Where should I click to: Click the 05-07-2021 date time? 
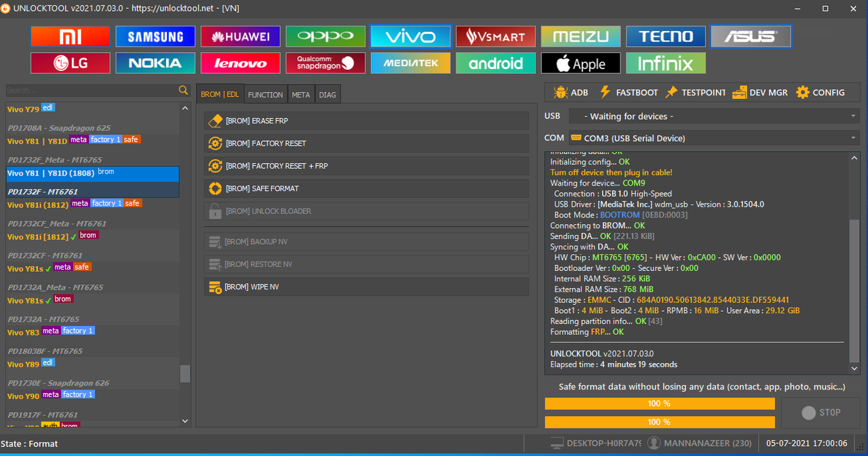[x=807, y=443]
